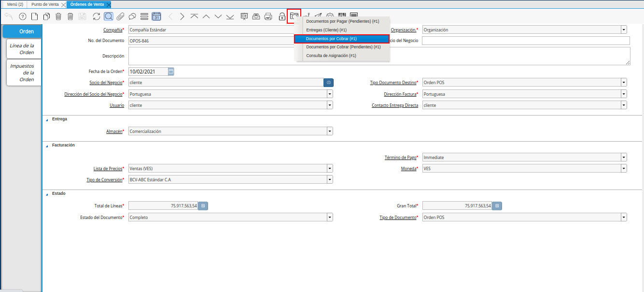Image resolution: width=644 pixels, height=292 pixels.
Task: Create a new record with blank page icon
Action: click(34, 16)
